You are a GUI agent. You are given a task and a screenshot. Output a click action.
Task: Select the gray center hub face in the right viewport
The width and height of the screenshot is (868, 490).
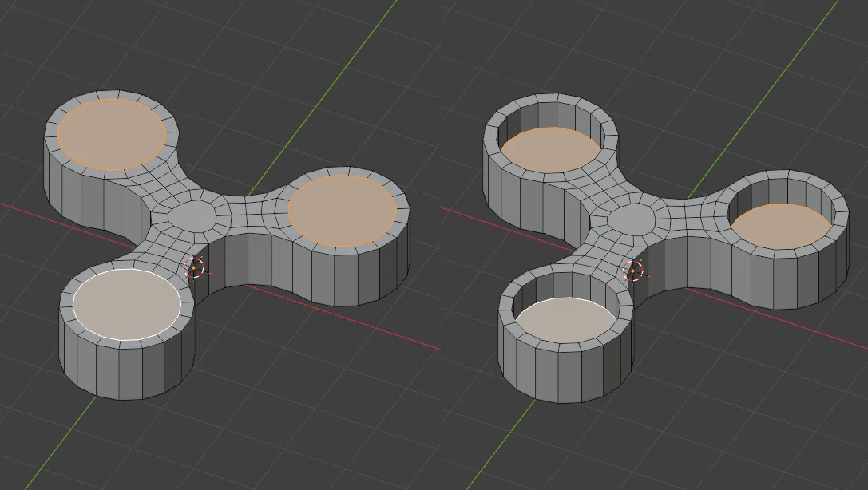[631, 219]
